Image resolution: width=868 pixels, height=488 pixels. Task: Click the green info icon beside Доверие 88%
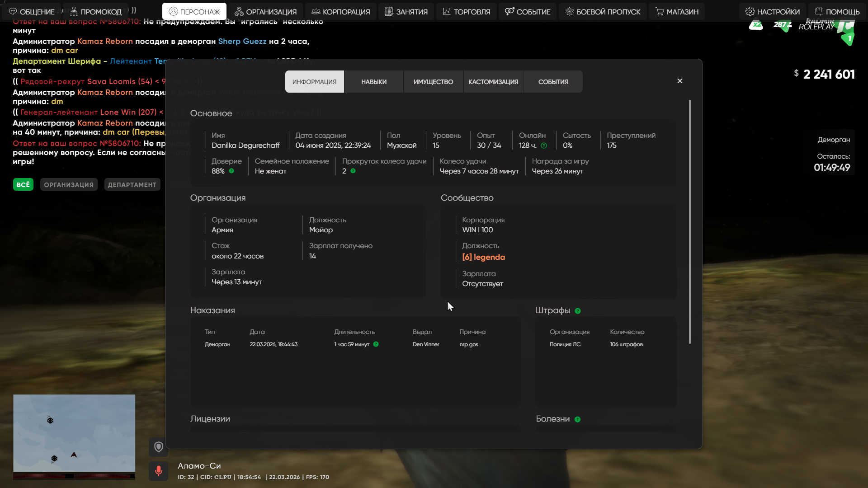point(231,171)
